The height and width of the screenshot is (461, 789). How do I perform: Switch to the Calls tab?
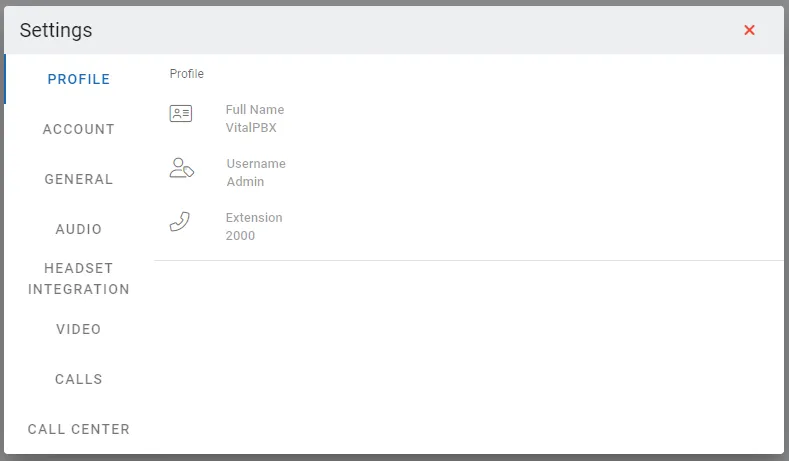(78, 379)
